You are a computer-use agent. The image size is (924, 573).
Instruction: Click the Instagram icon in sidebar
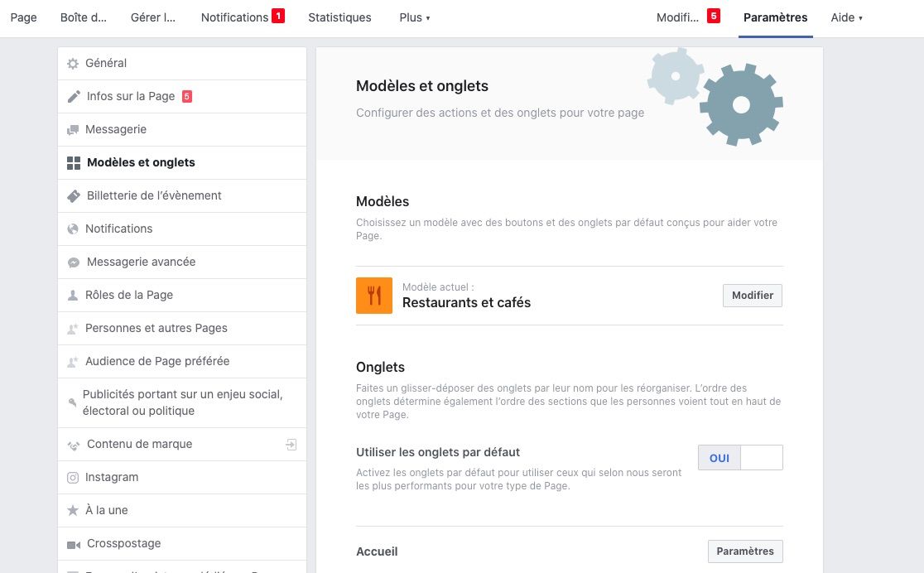(73, 478)
